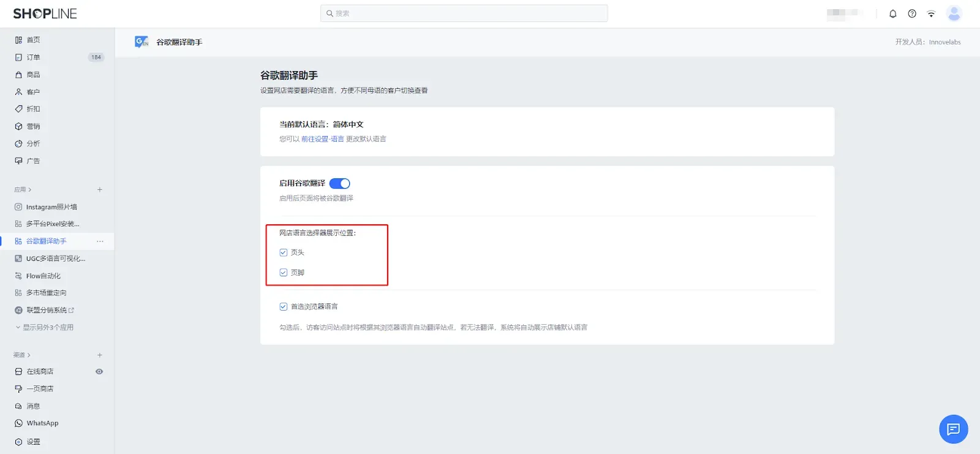Expand the 渠道 section chevron
Image resolution: width=980 pixels, height=454 pixels.
tap(29, 355)
